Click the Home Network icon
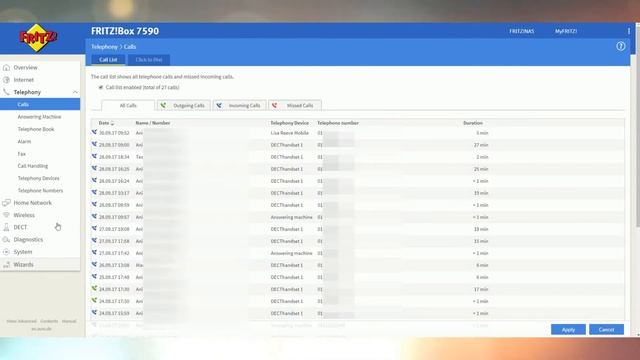 click(6, 202)
